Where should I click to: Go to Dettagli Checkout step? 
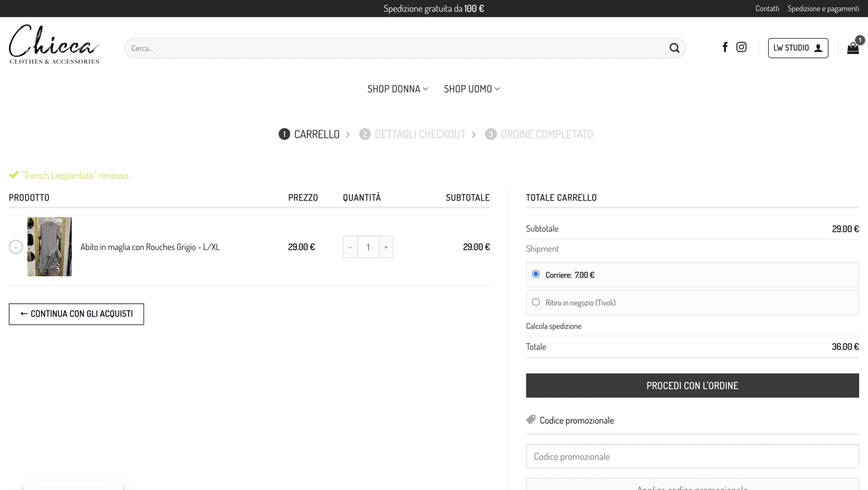pyautogui.click(x=419, y=134)
